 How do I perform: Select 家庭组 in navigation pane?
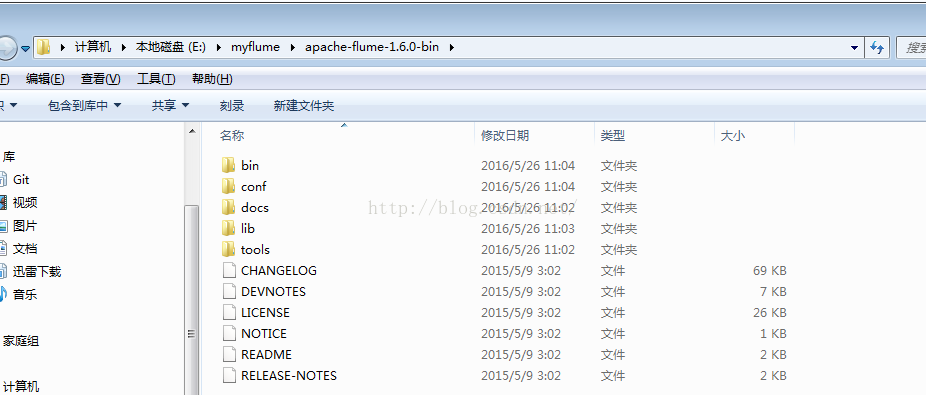point(21,341)
